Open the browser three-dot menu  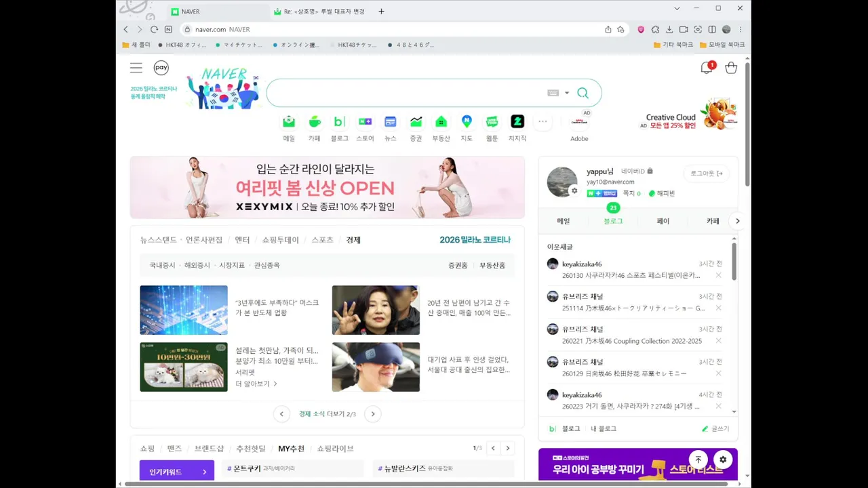[x=741, y=29]
